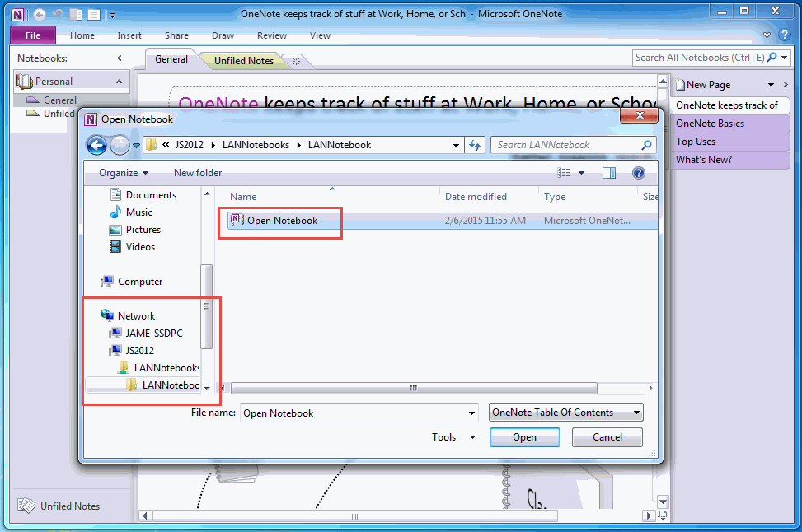Click the refresh button beside address bar
This screenshot has height=532, width=802.
click(x=475, y=145)
